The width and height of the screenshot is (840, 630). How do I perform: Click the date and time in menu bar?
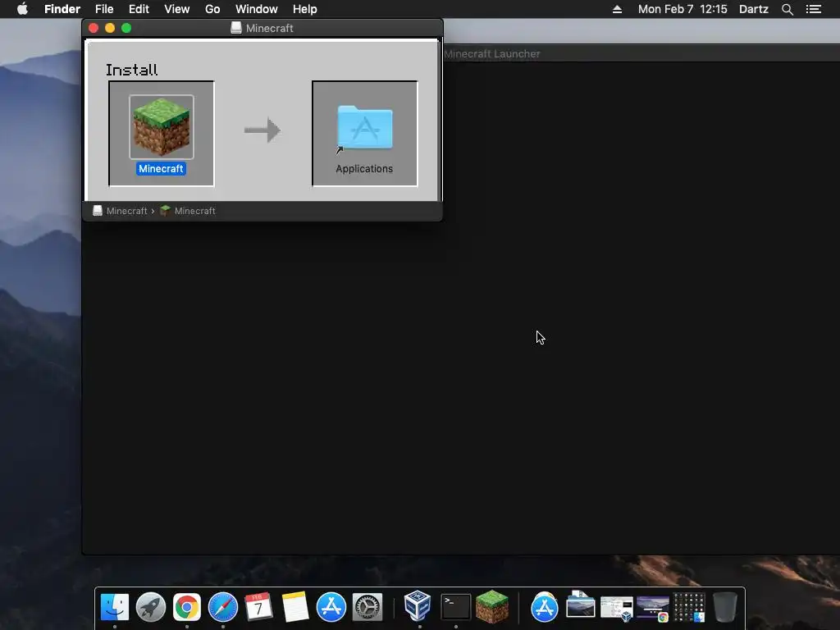pos(682,9)
